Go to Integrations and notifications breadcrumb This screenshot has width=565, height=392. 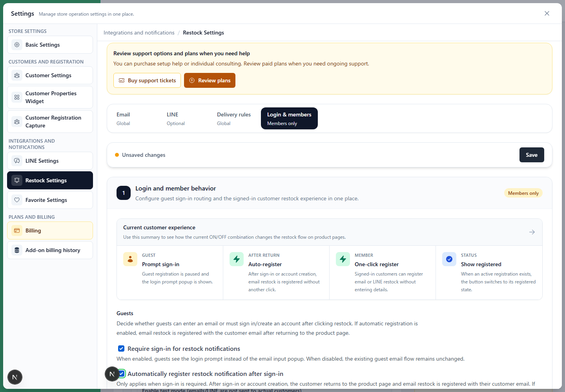click(139, 33)
